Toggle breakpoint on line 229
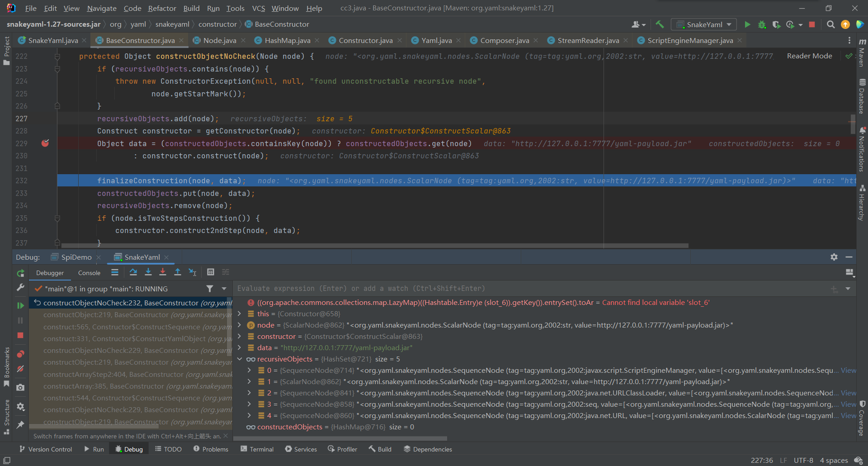The height and width of the screenshot is (466, 868). pyautogui.click(x=45, y=143)
